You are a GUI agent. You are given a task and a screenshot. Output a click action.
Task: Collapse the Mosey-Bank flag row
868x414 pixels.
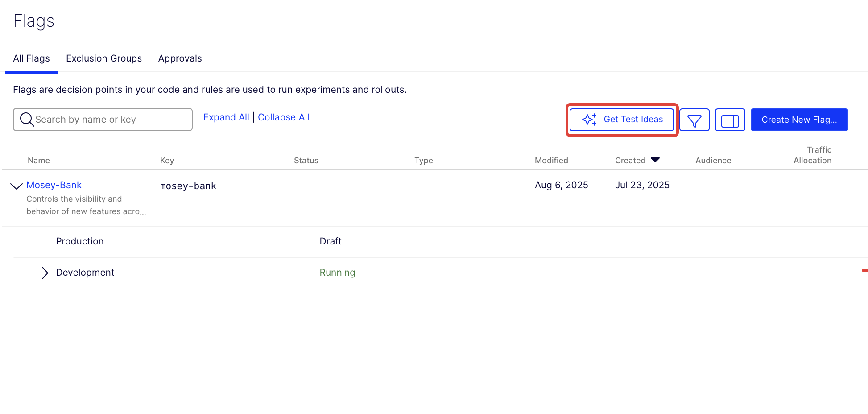pos(17,186)
